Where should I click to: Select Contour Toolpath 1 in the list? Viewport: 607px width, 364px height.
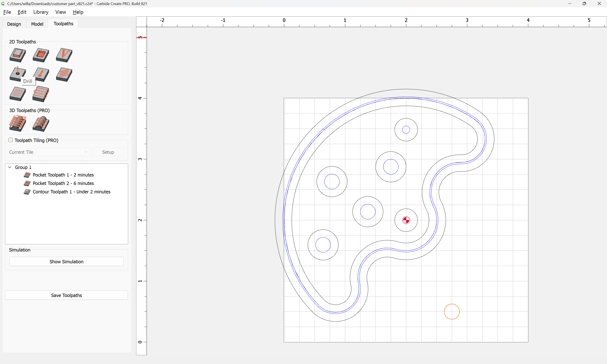point(71,191)
